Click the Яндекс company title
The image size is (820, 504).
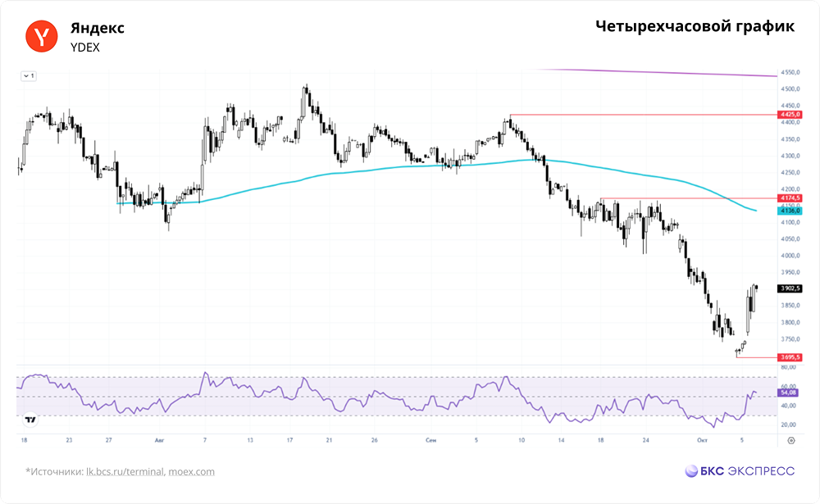[x=98, y=28]
